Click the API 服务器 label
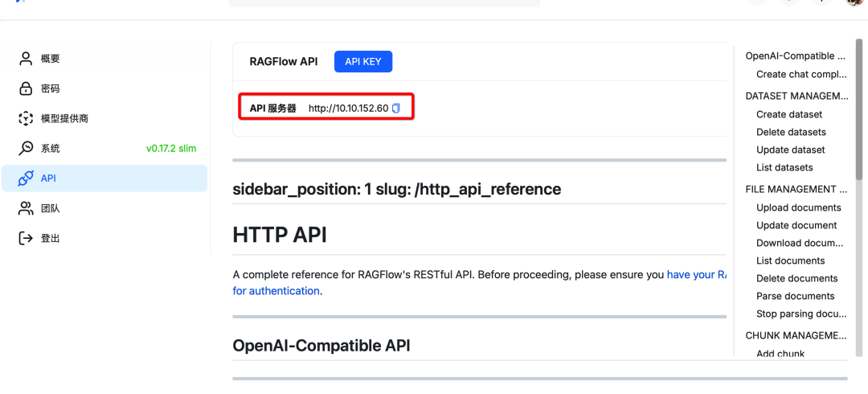868x394 pixels. click(273, 109)
